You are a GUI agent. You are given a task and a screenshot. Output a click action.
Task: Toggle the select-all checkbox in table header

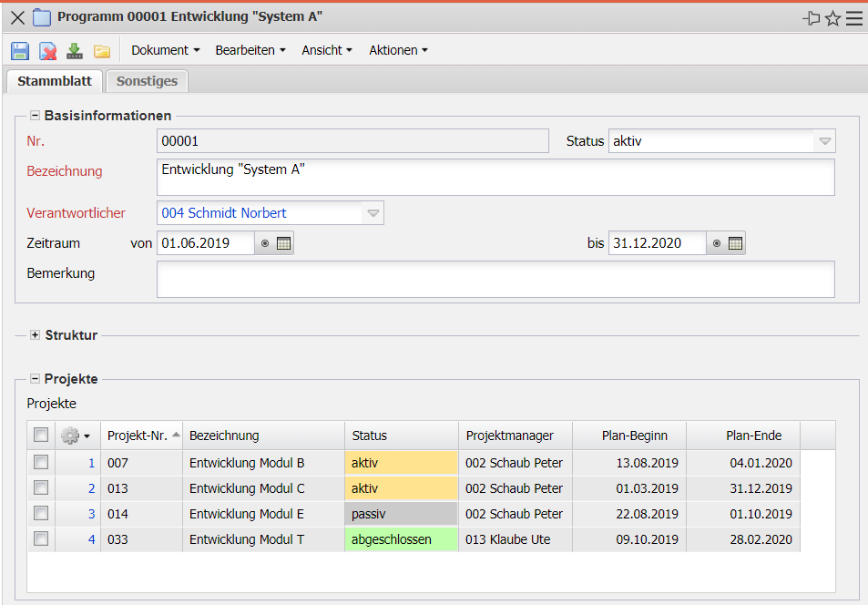click(x=41, y=436)
